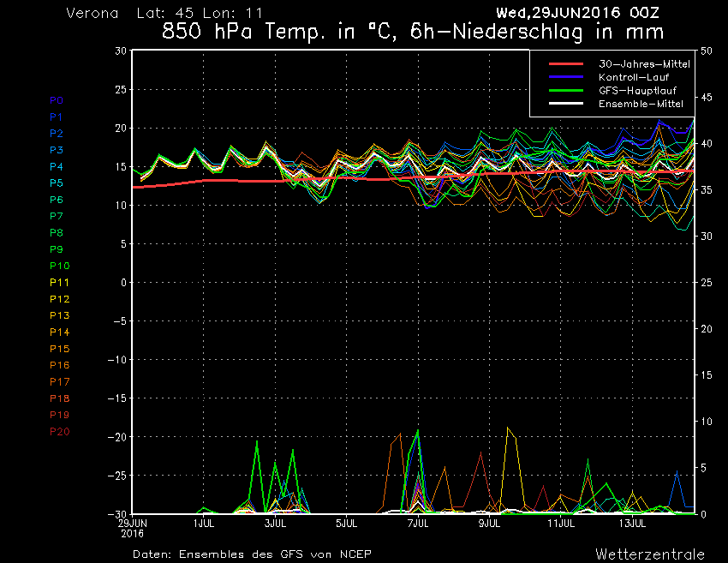Click the P12 member label
Screen dimensions: 728x563
59,299
